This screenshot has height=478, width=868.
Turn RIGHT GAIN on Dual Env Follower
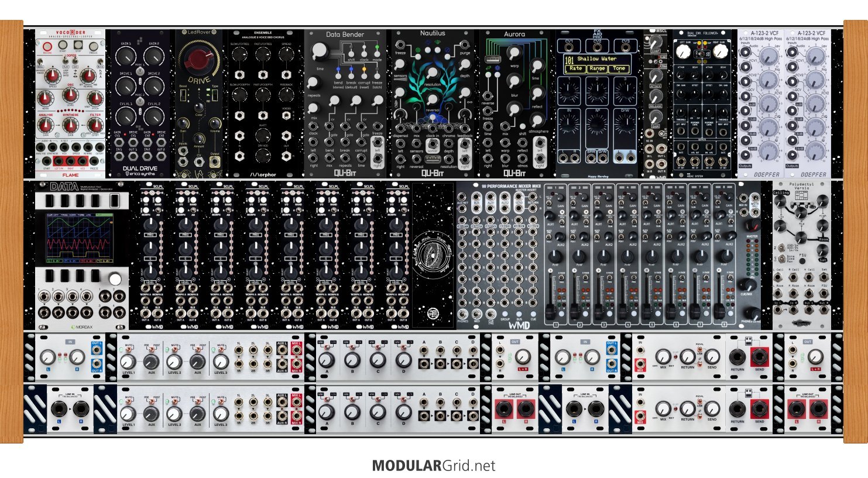(721, 52)
